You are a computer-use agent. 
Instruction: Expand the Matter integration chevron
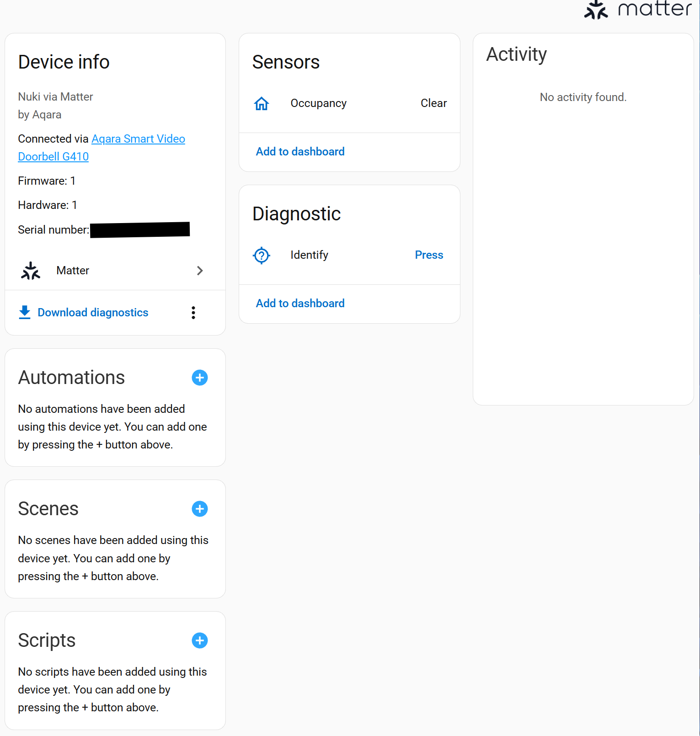pyautogui.click(x=200, y=271)
